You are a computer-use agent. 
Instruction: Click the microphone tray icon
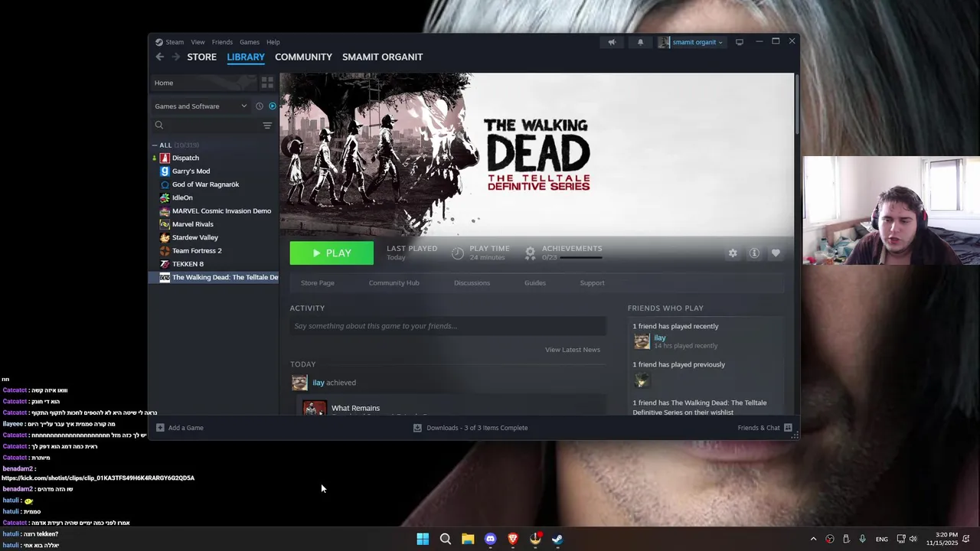(862, 539)
